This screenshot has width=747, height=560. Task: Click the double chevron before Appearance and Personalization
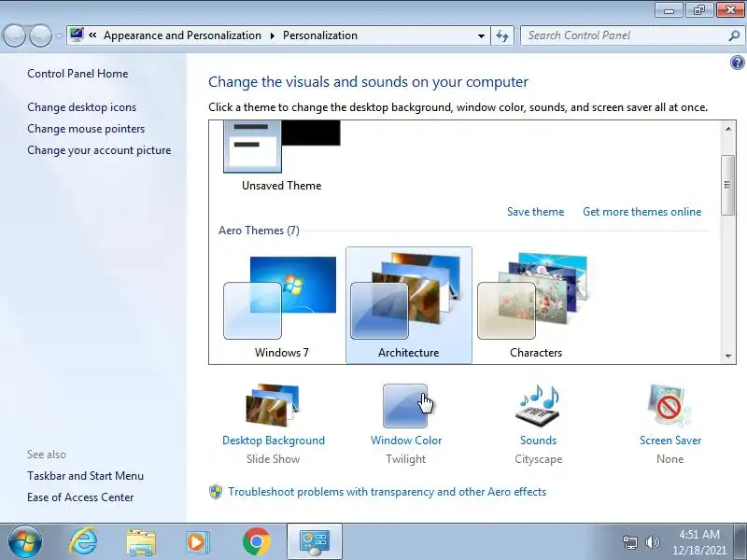(x=92, y=35)
